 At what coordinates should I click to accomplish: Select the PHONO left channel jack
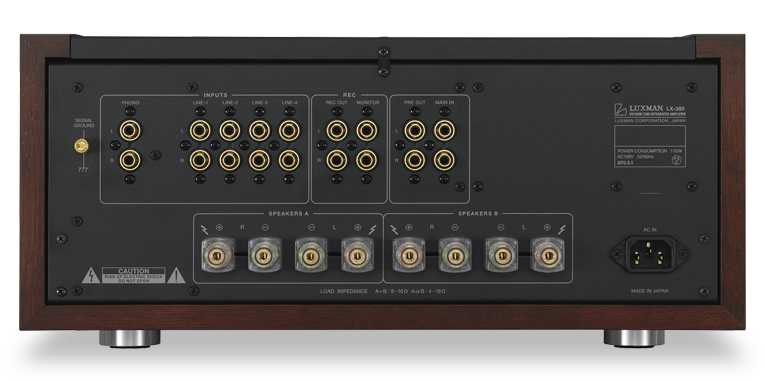(130, 130)
